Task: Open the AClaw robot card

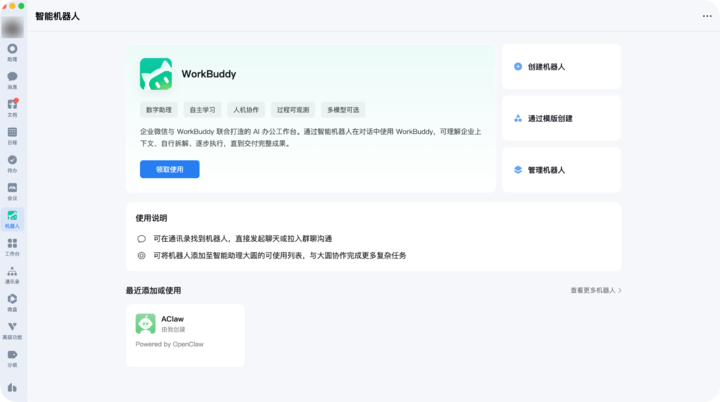Action: 186,335
